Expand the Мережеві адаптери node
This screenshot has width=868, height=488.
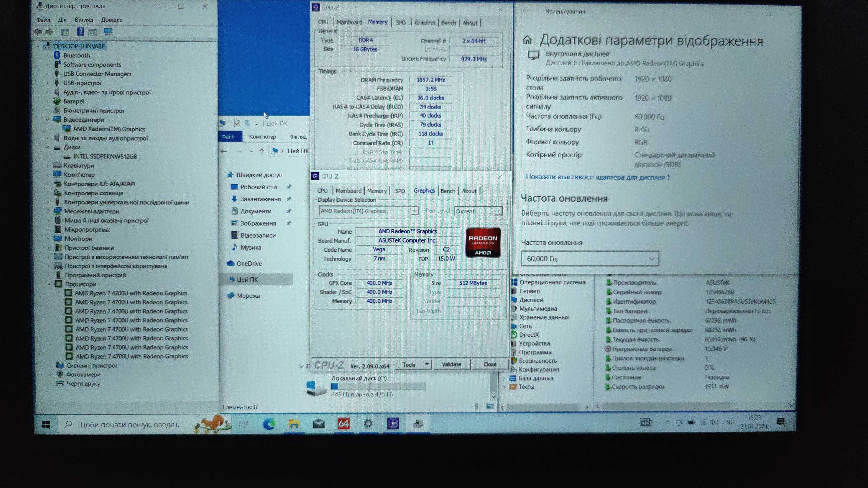(x=48, y=211)
